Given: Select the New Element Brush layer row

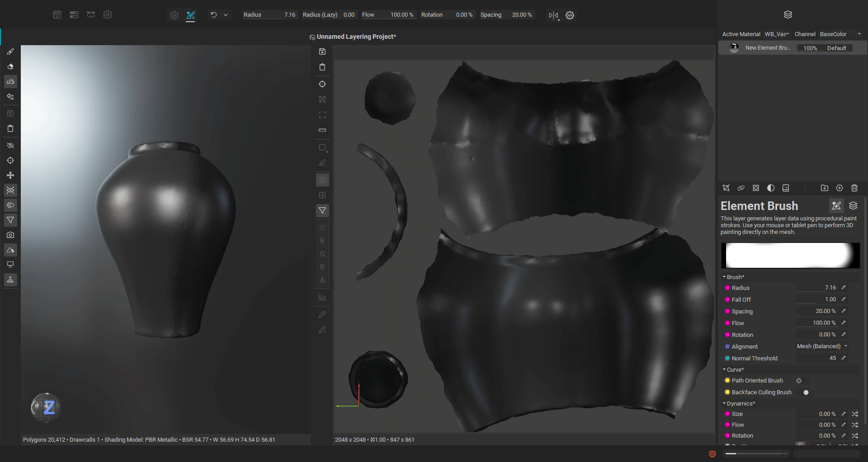Looking at the screenshot, I should point(793,48).
